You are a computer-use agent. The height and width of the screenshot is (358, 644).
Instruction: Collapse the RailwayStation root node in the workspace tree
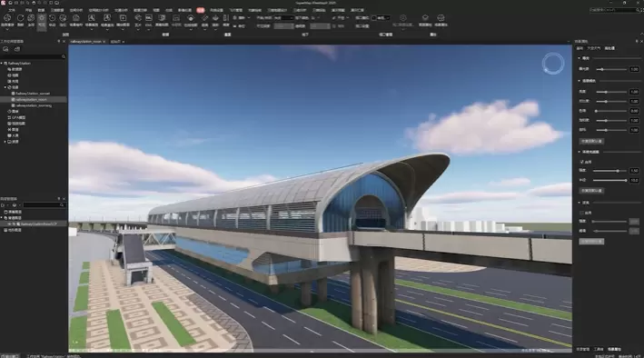(2, 64)
